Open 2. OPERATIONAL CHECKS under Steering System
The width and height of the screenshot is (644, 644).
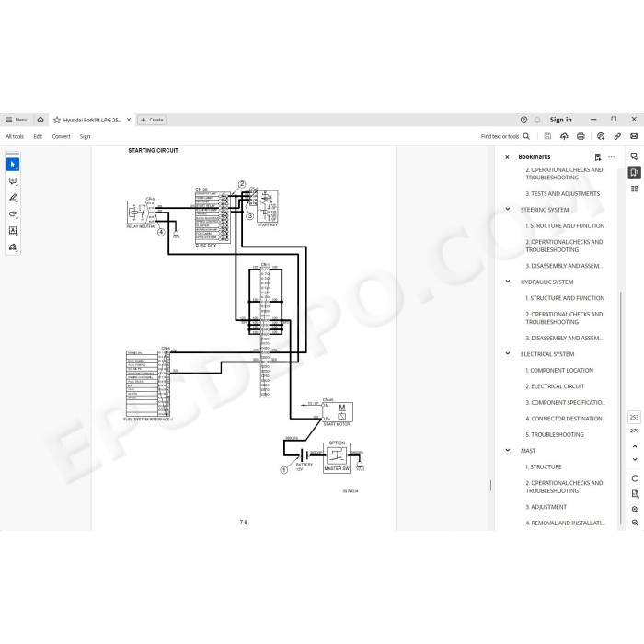click(x=564, y=246)
